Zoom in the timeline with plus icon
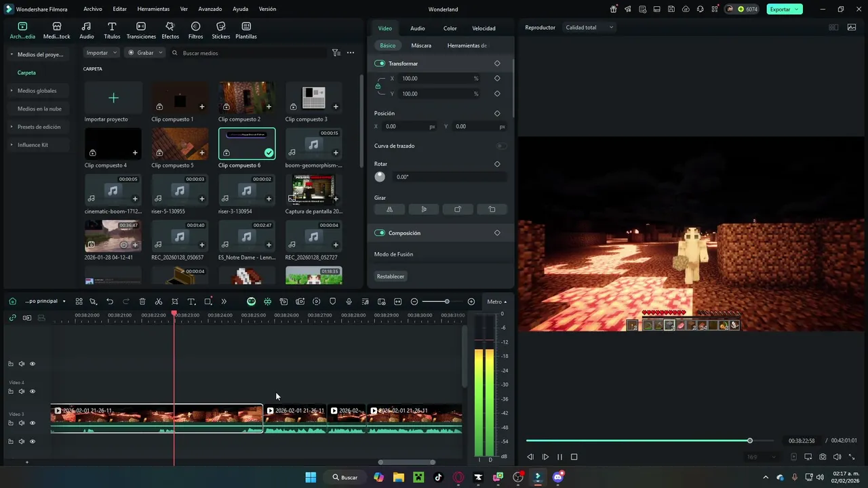The image size is (868, 488). click(x=471, y=302)
